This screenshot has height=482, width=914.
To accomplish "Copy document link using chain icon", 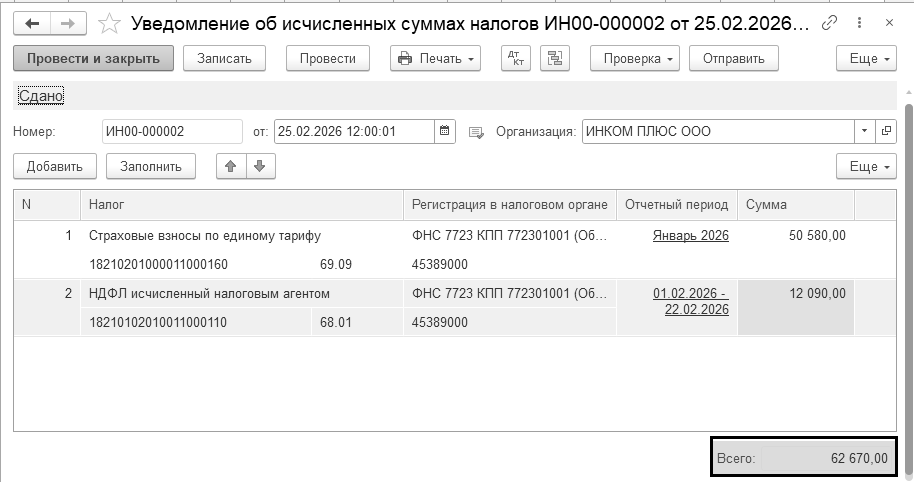I will pyautogui.click(x=829, y=22).
